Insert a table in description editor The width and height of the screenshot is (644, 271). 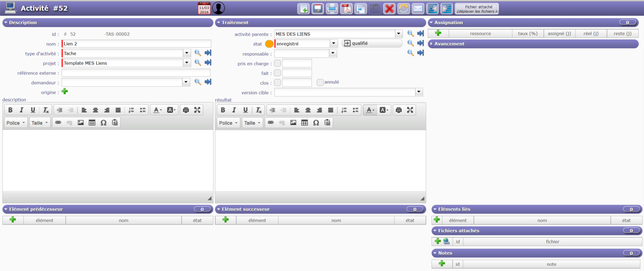[92, 123]
